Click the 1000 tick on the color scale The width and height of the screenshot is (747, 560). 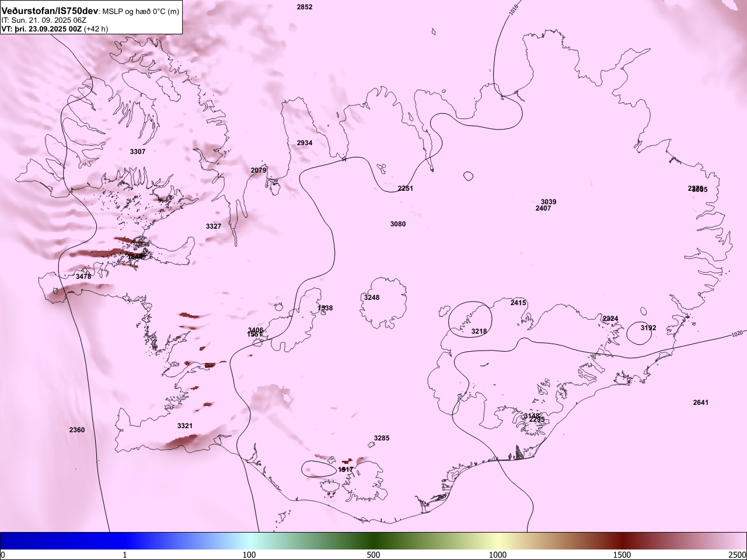point(498,555)
